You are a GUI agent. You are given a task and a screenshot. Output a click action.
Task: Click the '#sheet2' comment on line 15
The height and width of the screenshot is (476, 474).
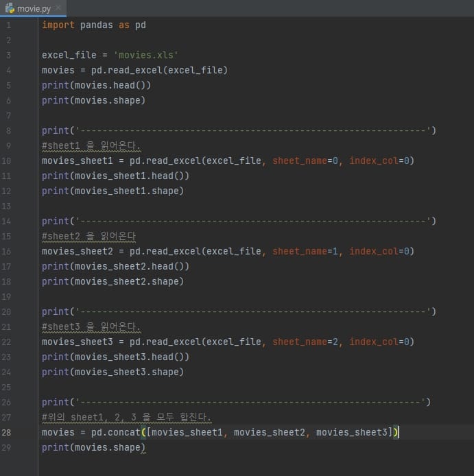88,237
